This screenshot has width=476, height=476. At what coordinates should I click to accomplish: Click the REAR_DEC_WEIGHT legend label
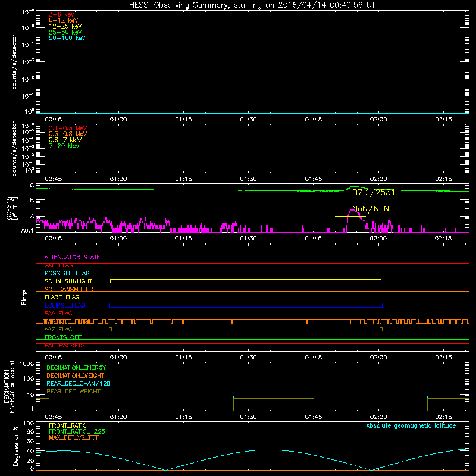[73, 392]
